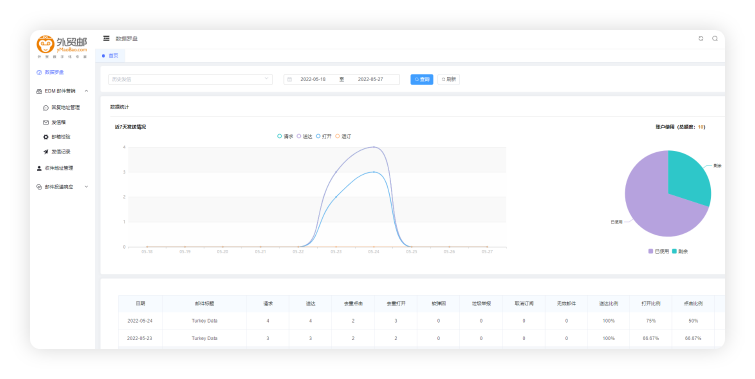Click the 打开比例 column header
This screenshot has width=755, height=379.
(x=651, y=303)
